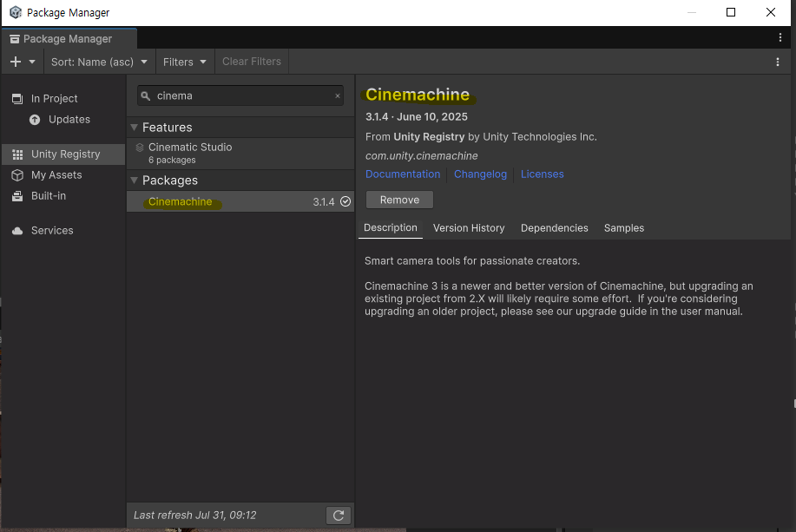Viewport: 796px width, 532px height.
Task: Open the Changelog link
Action: click(x=480, y=174)
